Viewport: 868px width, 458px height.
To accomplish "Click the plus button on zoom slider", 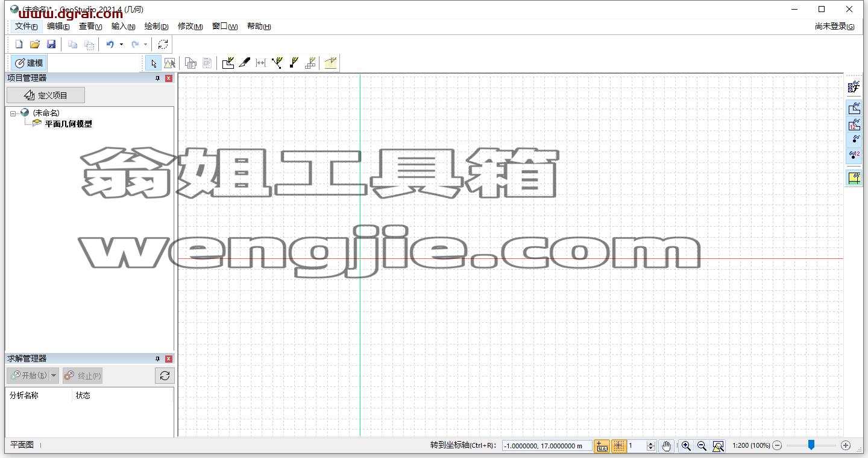I will pyautogui.click(x=846, y=445).
